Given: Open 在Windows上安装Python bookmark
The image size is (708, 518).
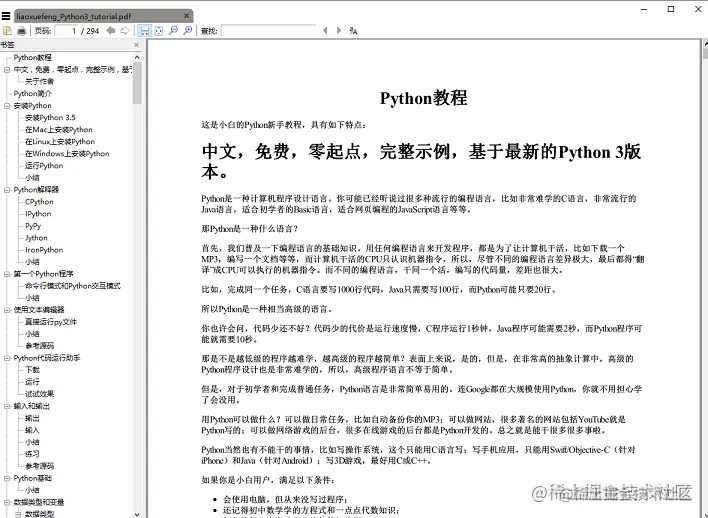Looking at the screenshot, I should pos(67,154).
